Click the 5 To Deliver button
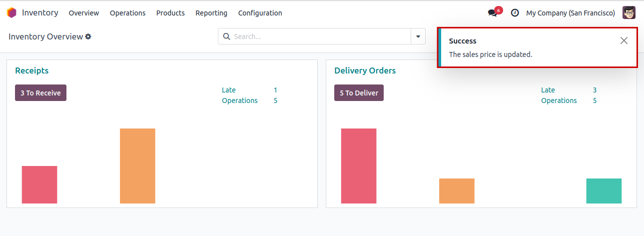 pyautogui.click(x=359, y=93)
